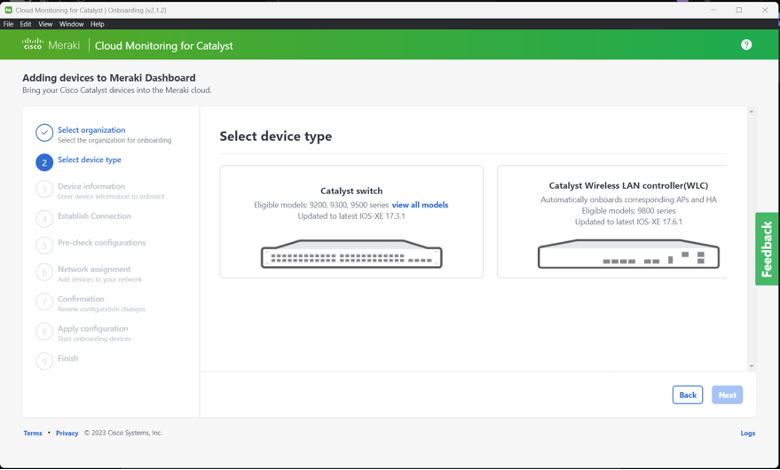780x470 pixels.
Task: Open the Terms link in footer
Action: (33, 433)
